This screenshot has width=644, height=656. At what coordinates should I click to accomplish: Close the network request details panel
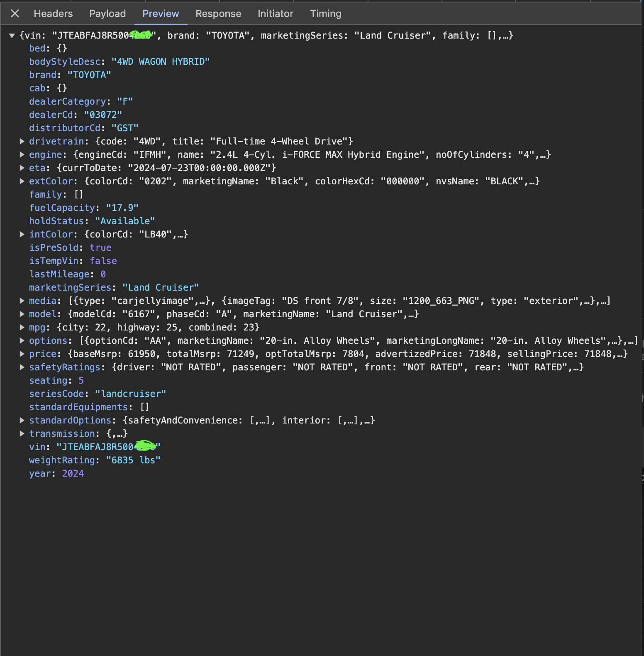(15, 14)
